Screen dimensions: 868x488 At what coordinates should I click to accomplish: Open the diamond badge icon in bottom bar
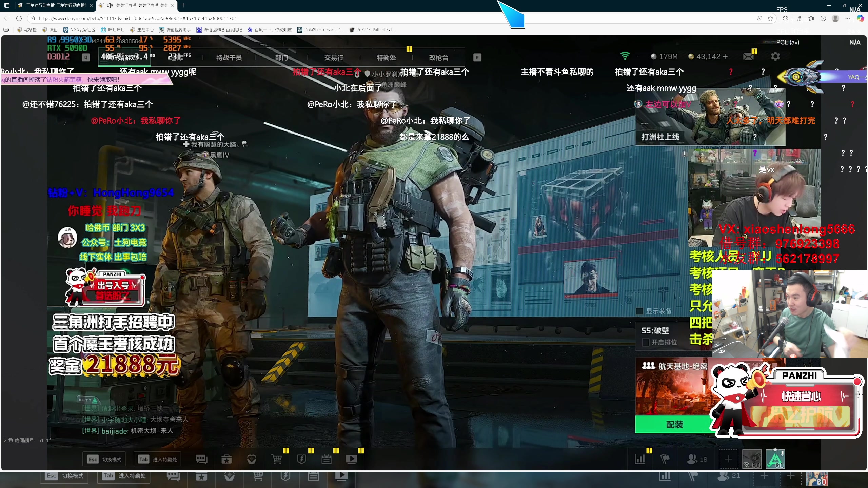pos(252,459)
